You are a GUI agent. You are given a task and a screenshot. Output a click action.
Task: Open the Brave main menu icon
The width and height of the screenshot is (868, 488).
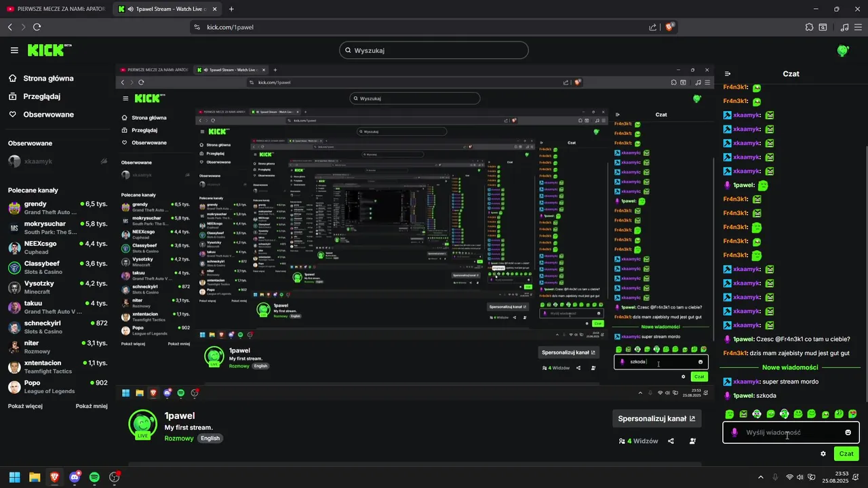859,27
